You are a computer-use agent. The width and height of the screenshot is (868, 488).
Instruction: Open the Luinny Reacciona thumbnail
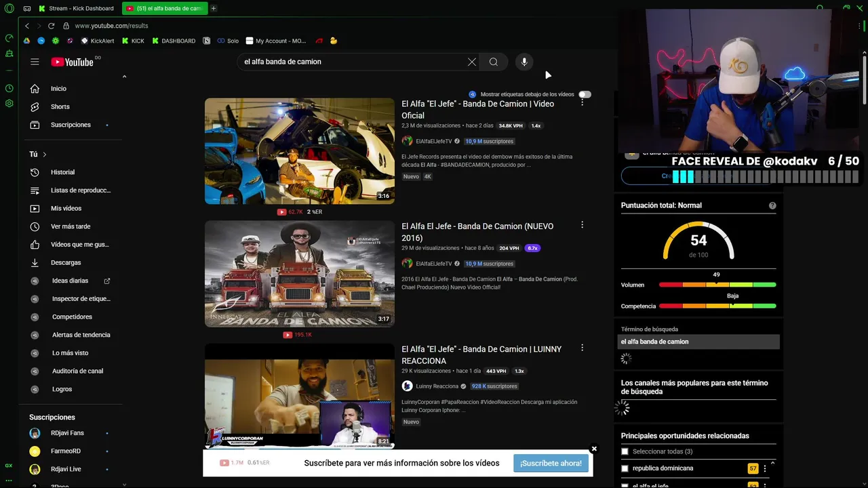[x=300, y=395]
